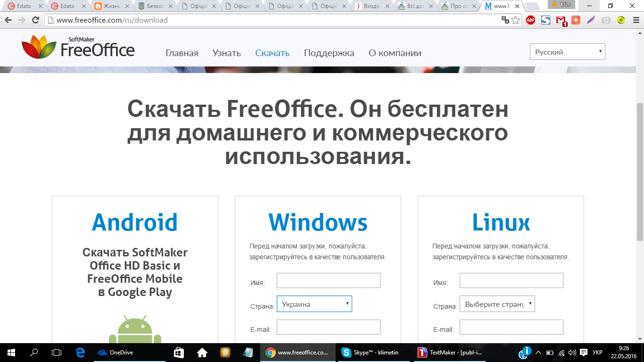Switch to the Всі док browser tab
644x362 pixels.
tap(415, 7)
